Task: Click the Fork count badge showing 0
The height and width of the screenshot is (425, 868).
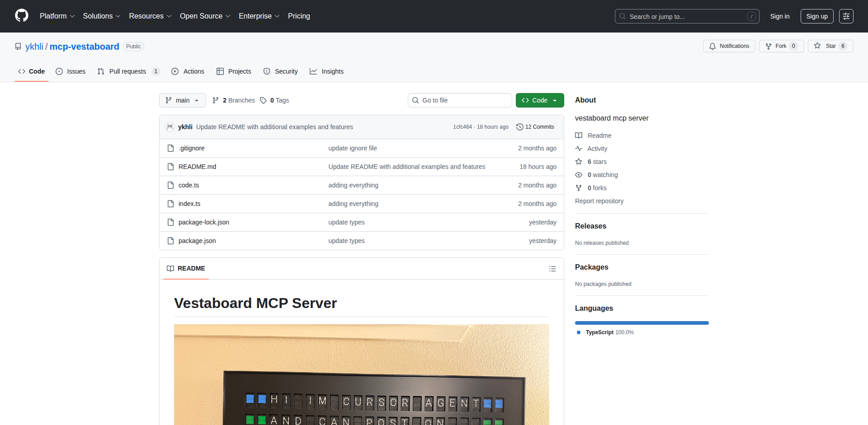Action: 793,46
